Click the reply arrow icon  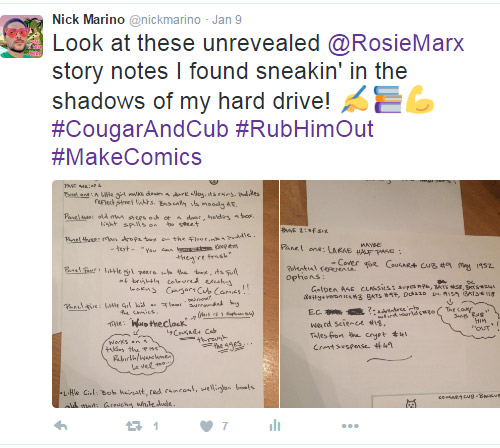click(61, 426)
